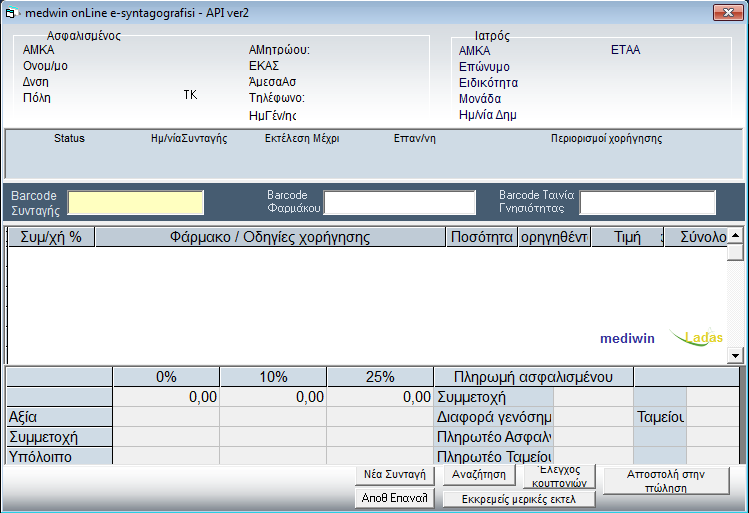Viewport: 749px width, 513px height.
Task: Click the Ποσότητα column header
Action: (x=482, y=237)
